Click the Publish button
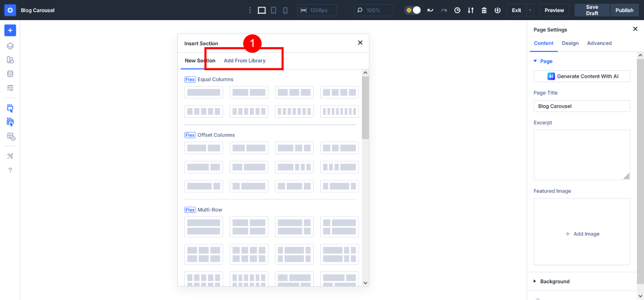The image size is (644, 300). 624,10
